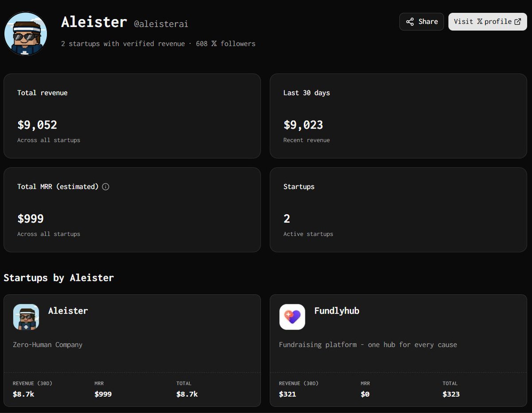The width and height of the screenshot is (532, 413).
Task: Click the Recent revenue caption
Action: [306, 140]
